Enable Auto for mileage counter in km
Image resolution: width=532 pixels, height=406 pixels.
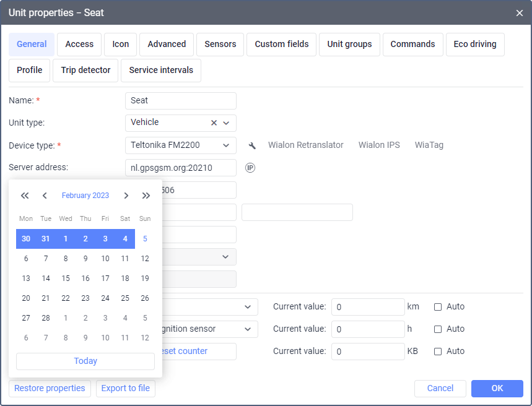tap(438, 306)
